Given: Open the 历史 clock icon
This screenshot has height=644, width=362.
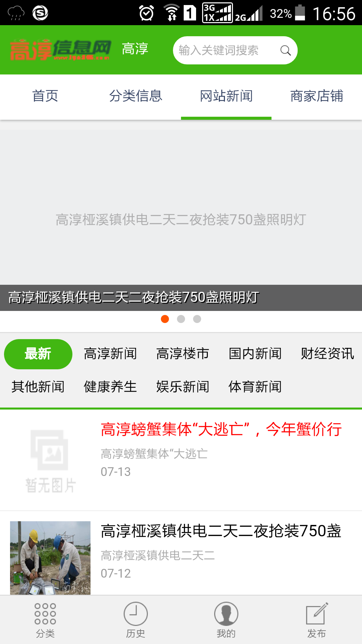Looking at the screenshot, I should pos(136,614).
